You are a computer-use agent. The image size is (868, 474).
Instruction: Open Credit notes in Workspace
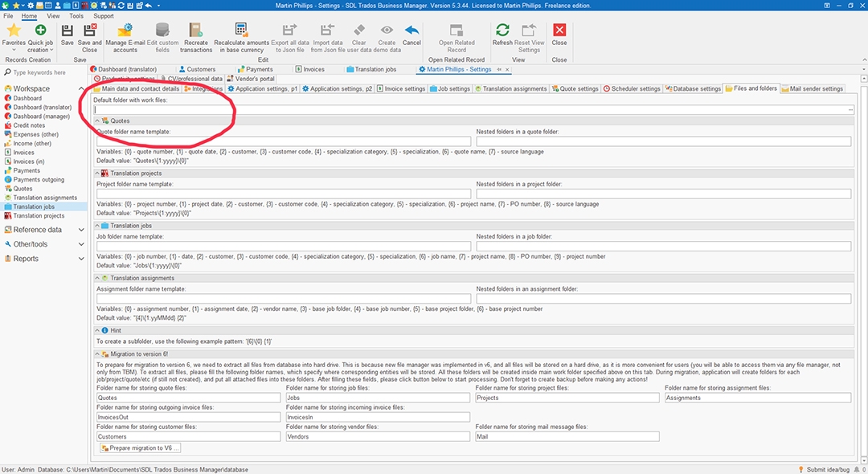(x=29, y=125)
